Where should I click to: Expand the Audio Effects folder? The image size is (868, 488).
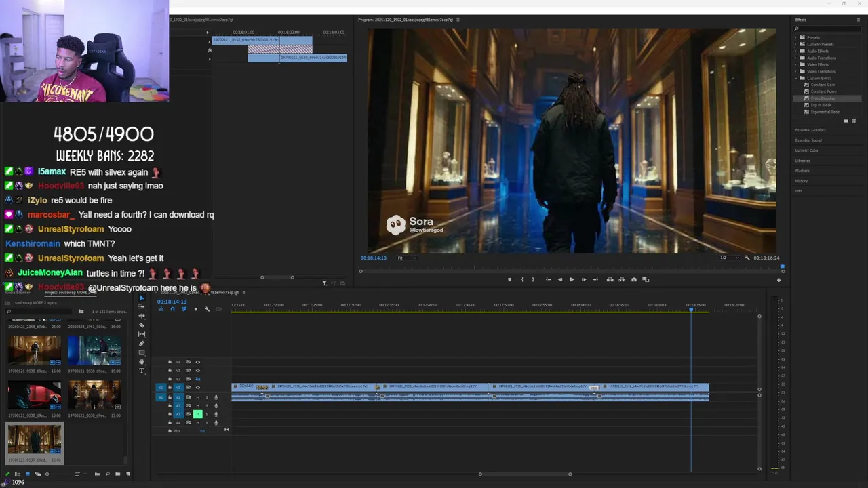tap(797, 51)
